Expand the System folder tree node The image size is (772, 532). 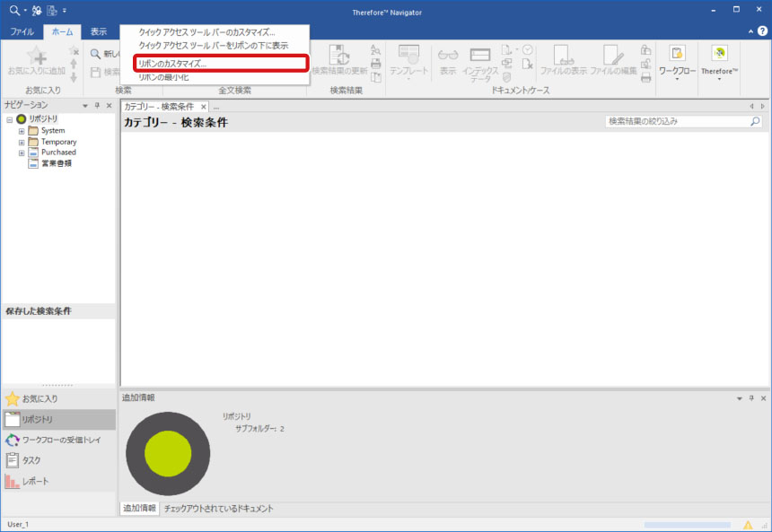coord(21,131)
